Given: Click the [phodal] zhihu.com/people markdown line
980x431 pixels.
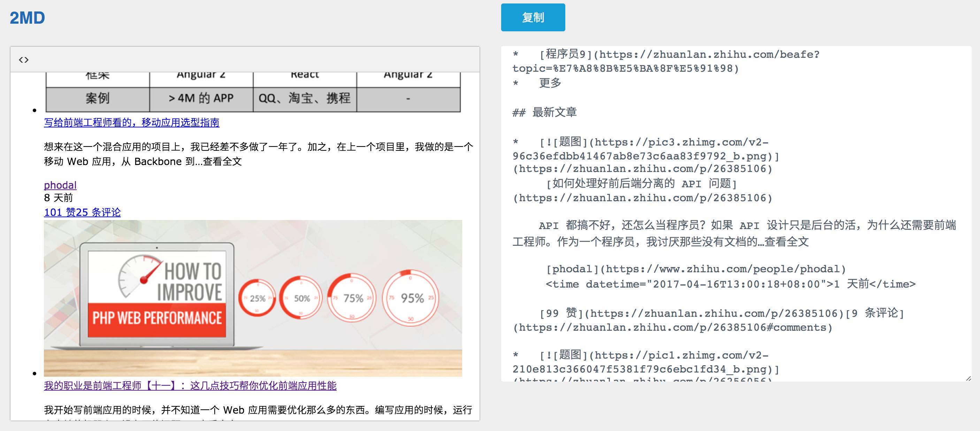Looking at the screenshot, I should [x=696, y=269].
